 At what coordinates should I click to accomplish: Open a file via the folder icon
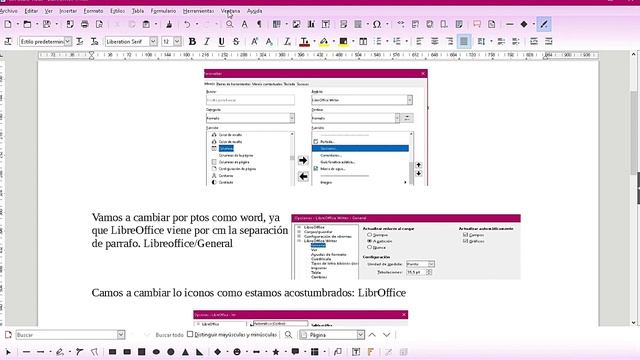pos(27,24)
